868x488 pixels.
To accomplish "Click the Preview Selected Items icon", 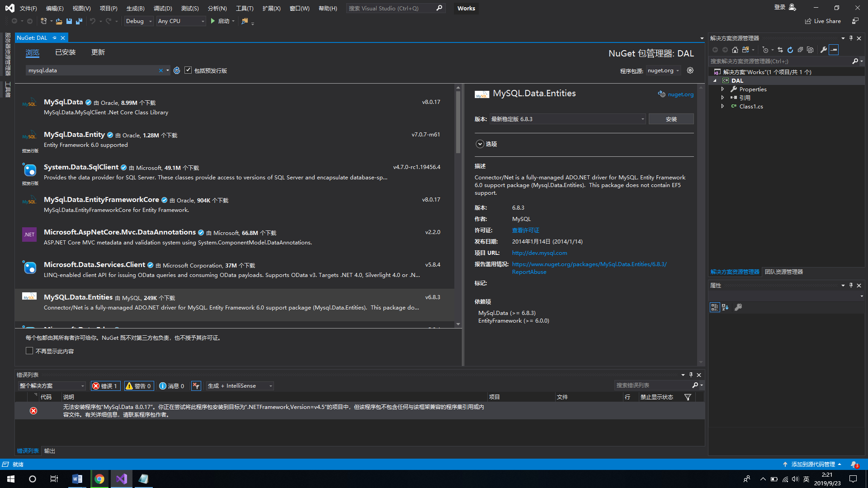I will coord(834,50).
